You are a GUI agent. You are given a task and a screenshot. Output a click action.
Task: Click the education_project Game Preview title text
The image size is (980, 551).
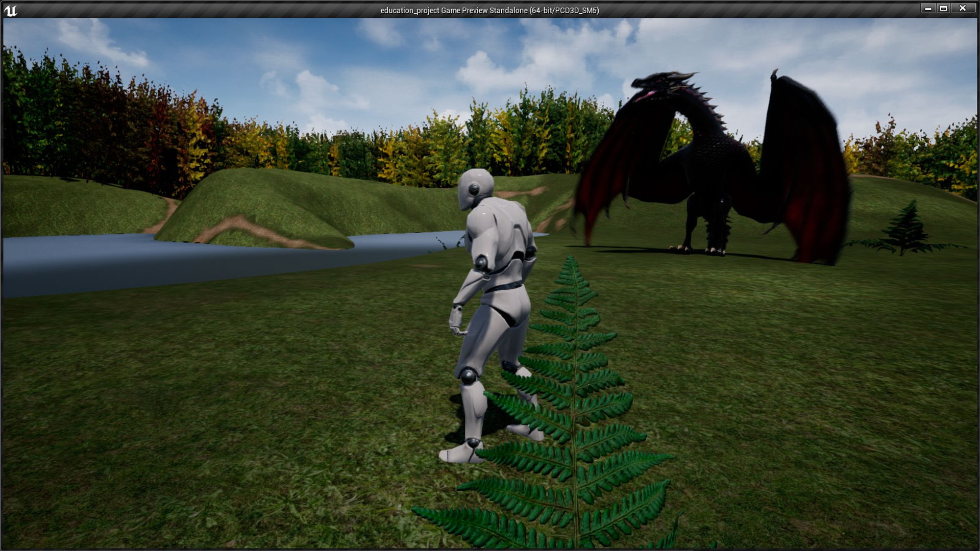(489, 10)
